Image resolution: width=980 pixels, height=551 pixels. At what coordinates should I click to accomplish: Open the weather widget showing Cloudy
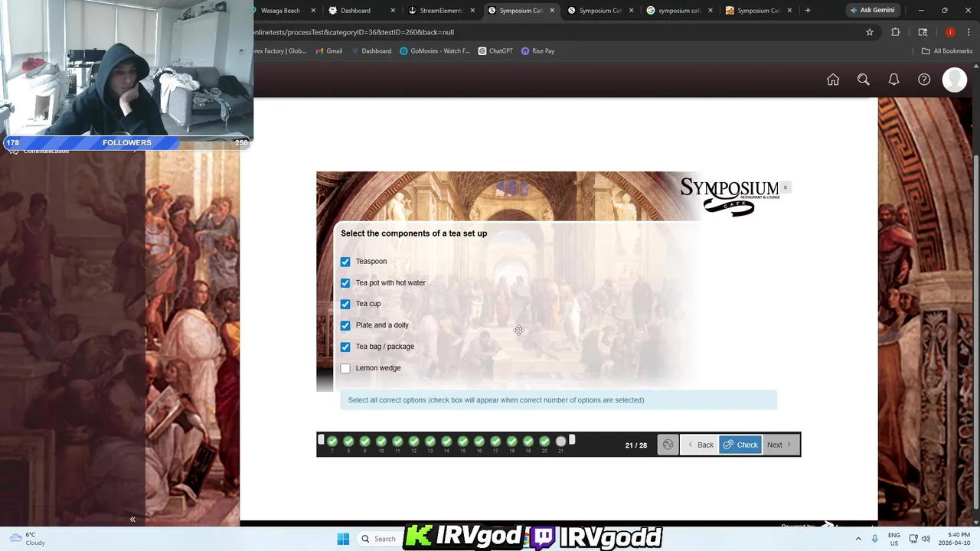29,539
